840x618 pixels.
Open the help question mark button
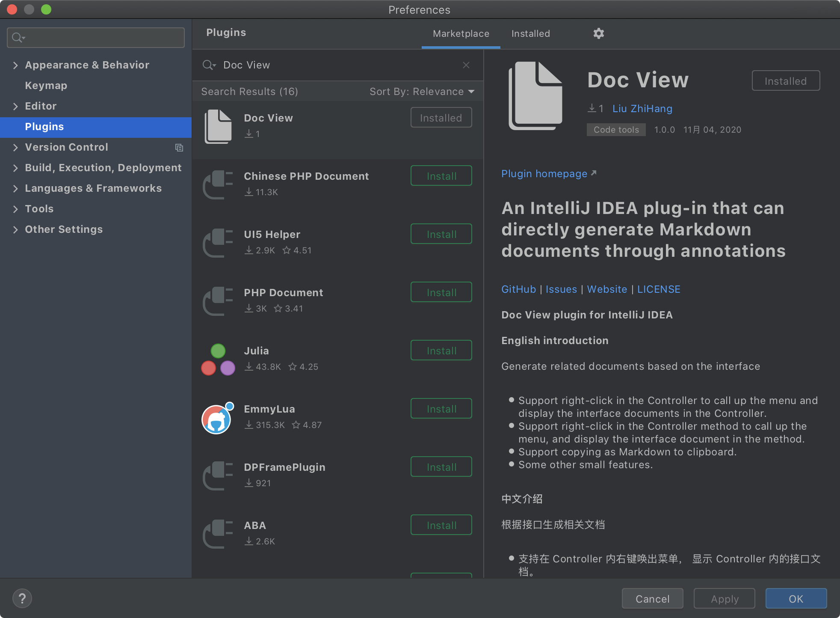pos(22,598)
